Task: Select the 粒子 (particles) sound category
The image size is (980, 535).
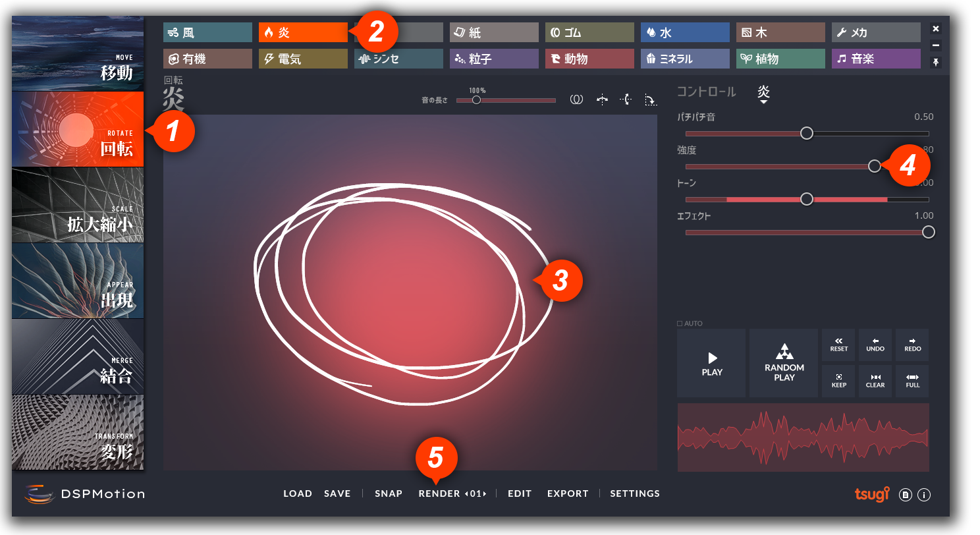Action: click(x=494, y=59)
